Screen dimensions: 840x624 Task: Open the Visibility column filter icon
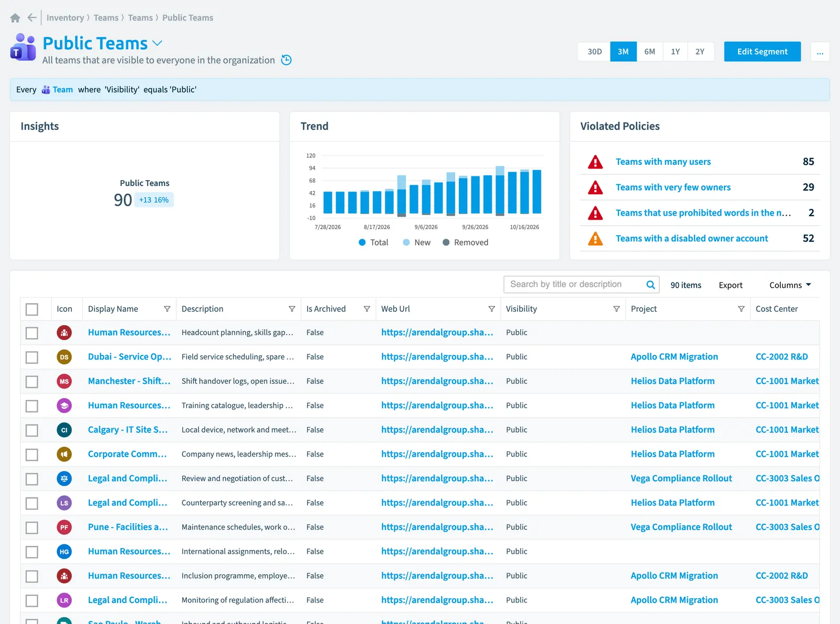click(x=616, y=309)
